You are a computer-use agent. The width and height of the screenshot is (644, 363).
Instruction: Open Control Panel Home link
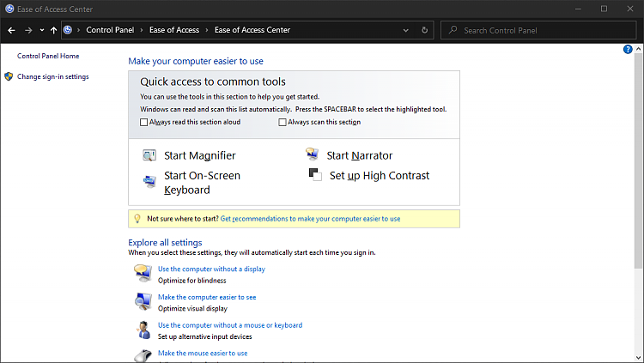coord(48,56)
